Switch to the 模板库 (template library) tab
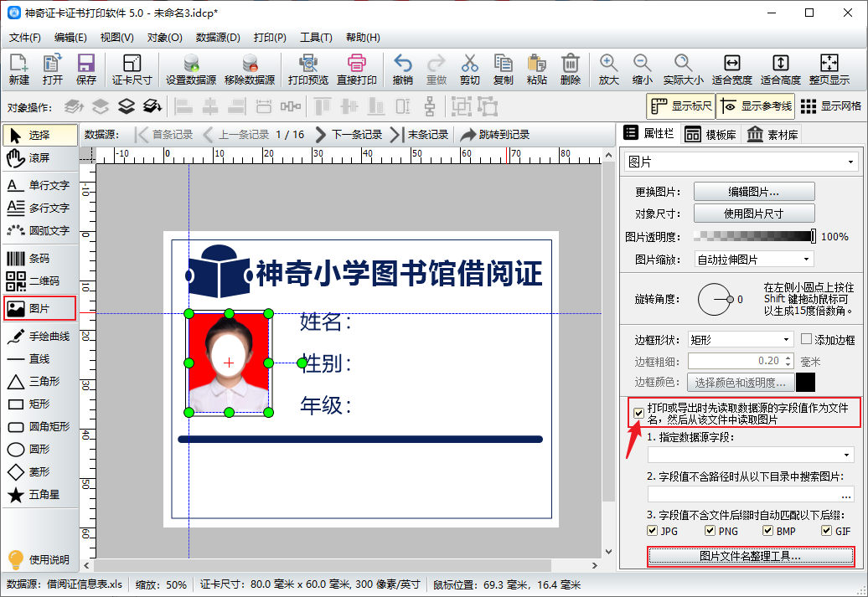The image size is (868, 597). [710, 134]
